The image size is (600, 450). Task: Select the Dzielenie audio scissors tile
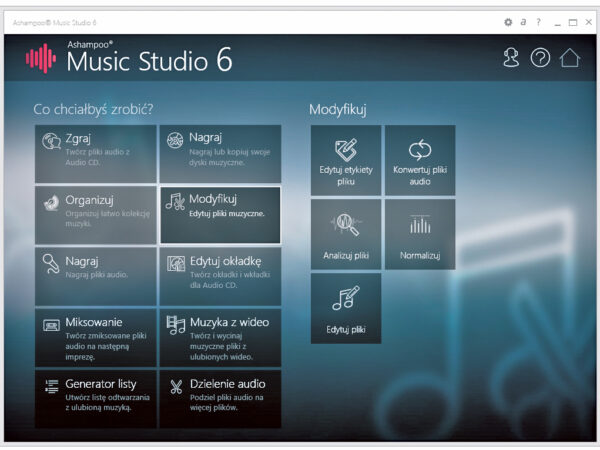pos(220,398)
